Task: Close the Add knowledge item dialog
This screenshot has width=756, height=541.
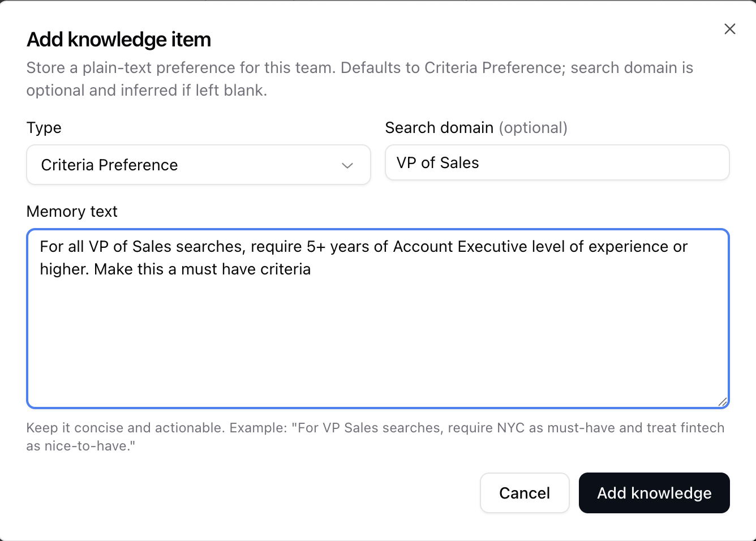Action: point(730,29)
